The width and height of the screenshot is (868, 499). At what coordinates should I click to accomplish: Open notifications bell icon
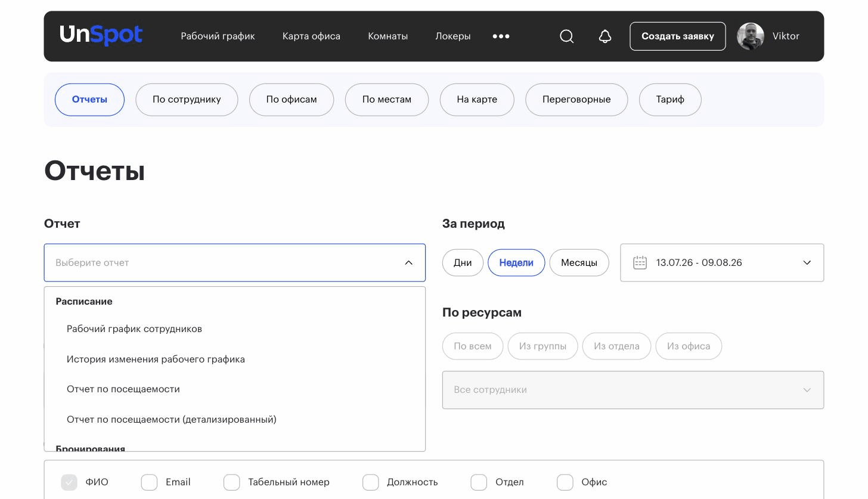[605, 36]
